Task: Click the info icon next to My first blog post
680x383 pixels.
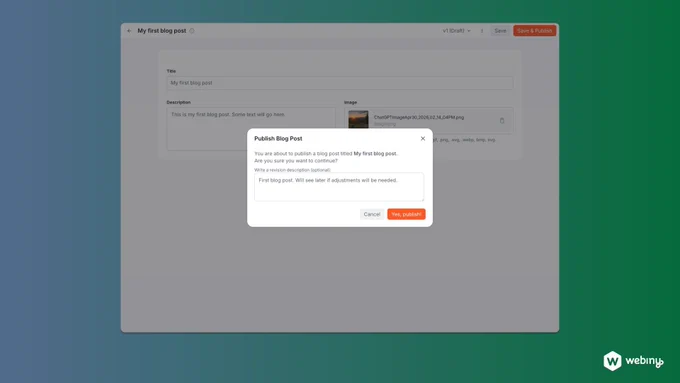Action: pyautogui.click(x=192, y=31)
